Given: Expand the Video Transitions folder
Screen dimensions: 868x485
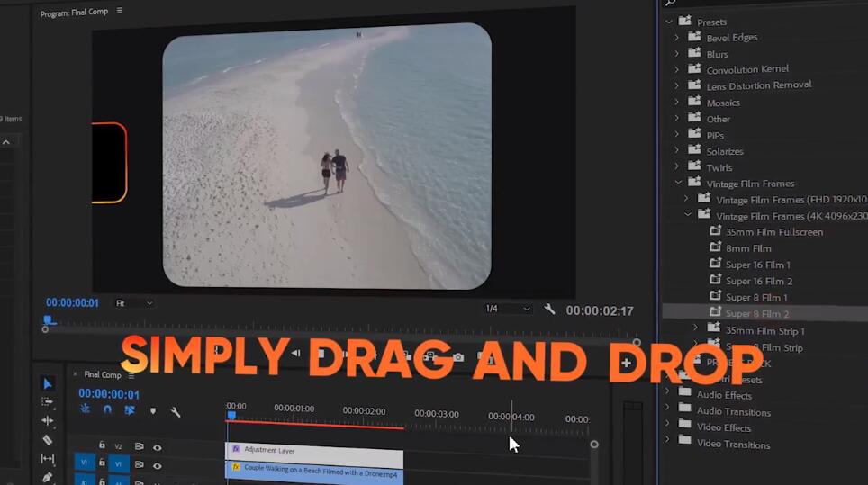Looking at the screenshot, I should 667,439.
